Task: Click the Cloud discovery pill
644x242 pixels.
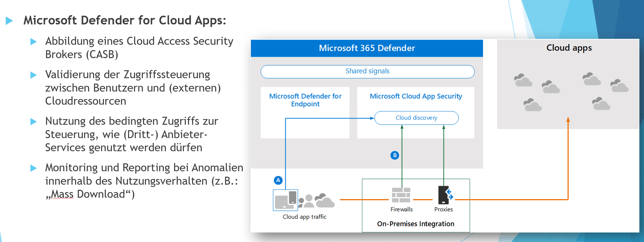Action: [416, 118]
